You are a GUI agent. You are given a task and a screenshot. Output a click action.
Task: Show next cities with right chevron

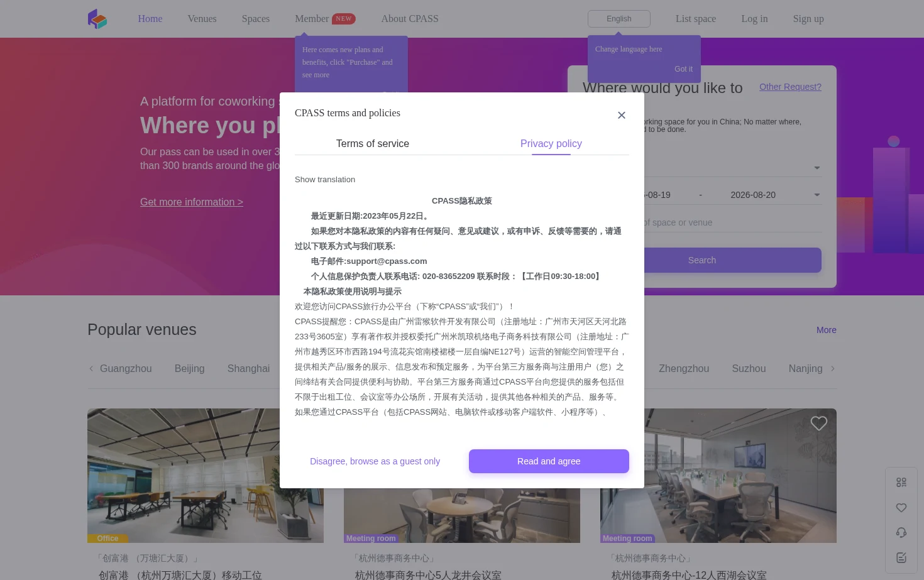[833, 369]
